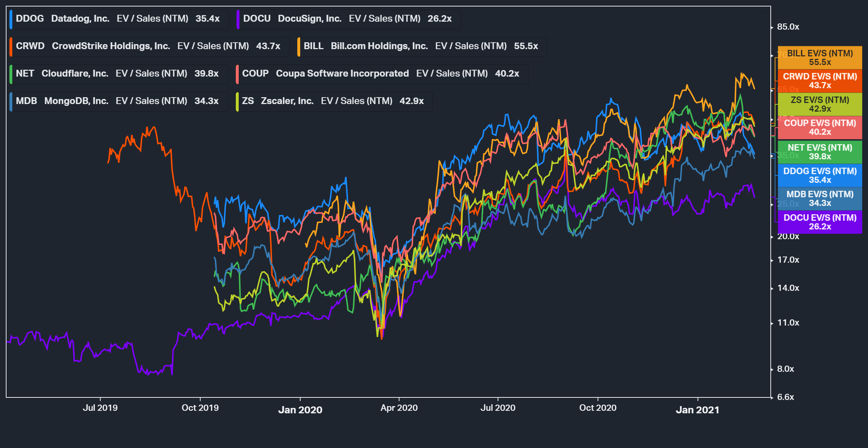The width and height of the screenshot is (868, 448).
Task: Select the DDOG Datadog legend entry
Action: click(x=119, y=19)
